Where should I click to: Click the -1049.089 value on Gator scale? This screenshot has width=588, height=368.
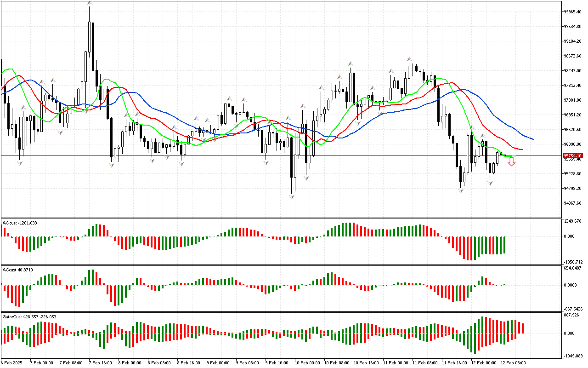point(573,356)
